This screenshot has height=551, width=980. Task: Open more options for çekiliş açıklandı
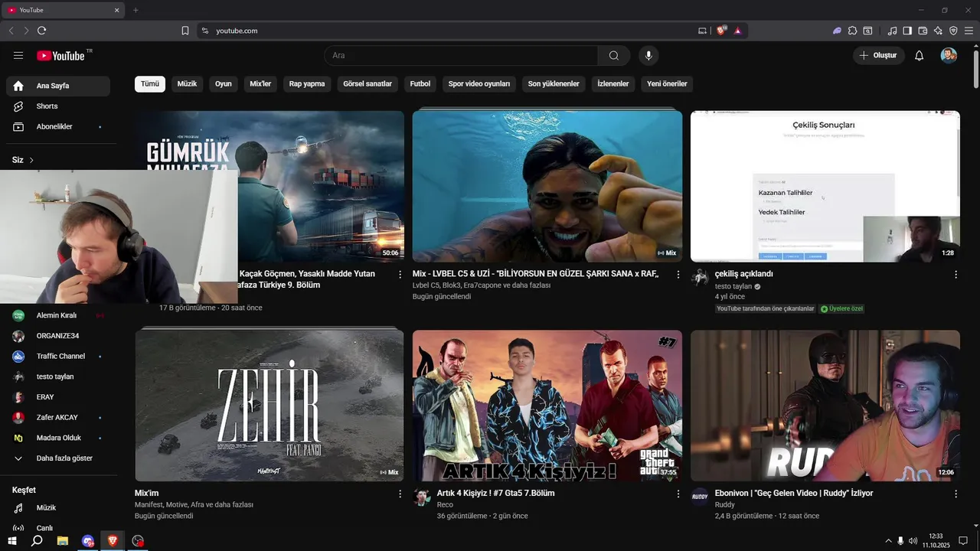955,274
